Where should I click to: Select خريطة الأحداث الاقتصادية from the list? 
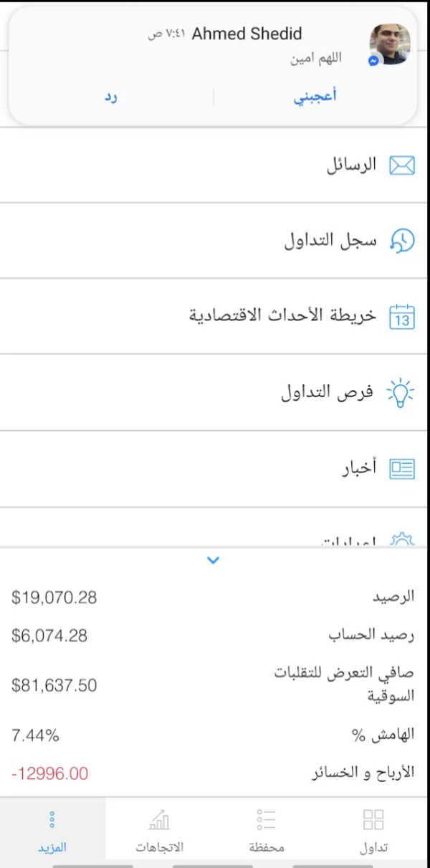[282, 316]
